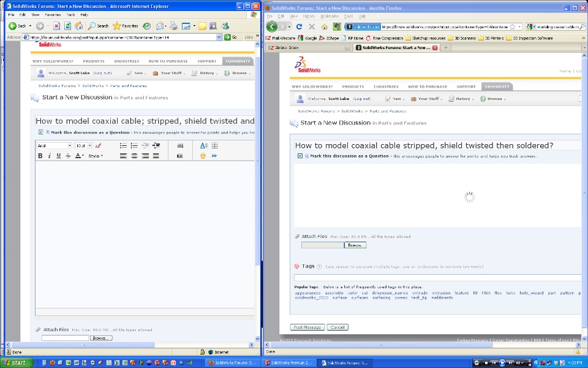Screen dimensions: 588x368
Task: Click the IE Go button
Action: (231, 37)
